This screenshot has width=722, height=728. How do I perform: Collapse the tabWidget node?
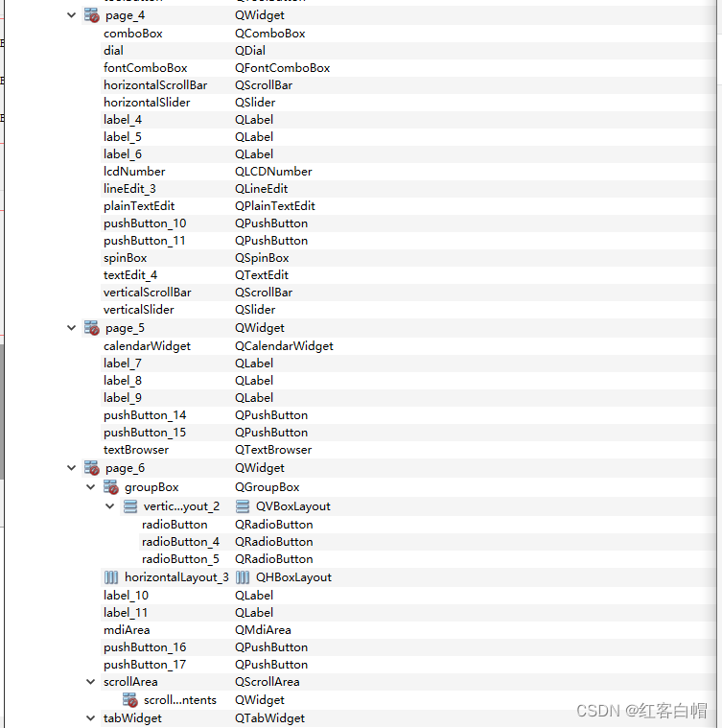91,718
